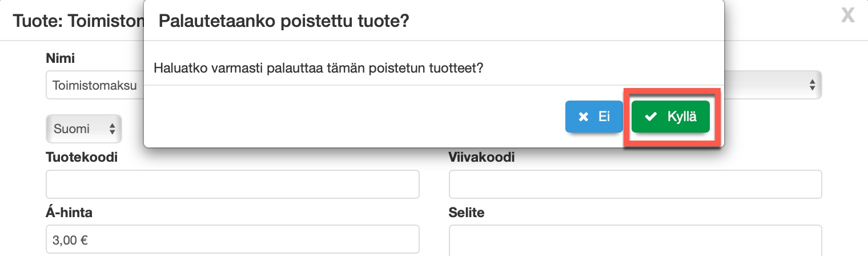Click the dialog title Palautetaanko poistettu tuote?

coord(284,22)
